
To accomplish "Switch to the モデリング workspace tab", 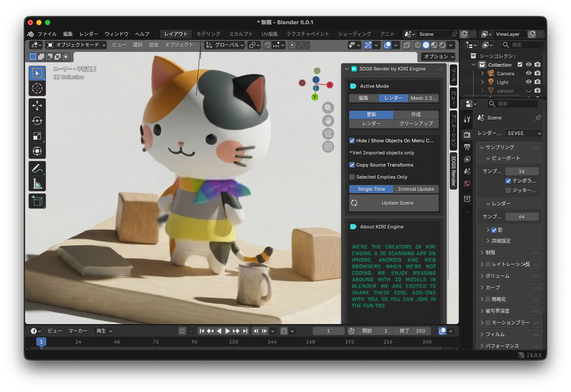I will click(x=208, y=34).
